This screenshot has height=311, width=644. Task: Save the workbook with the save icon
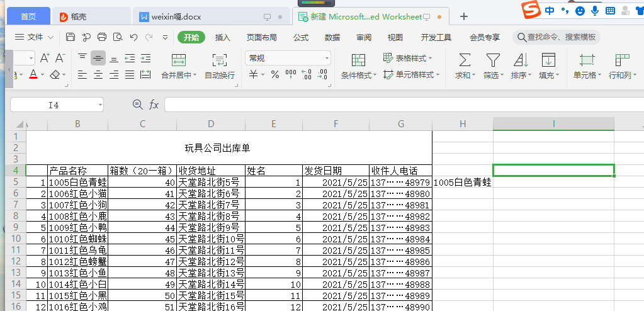coord(71,37)
